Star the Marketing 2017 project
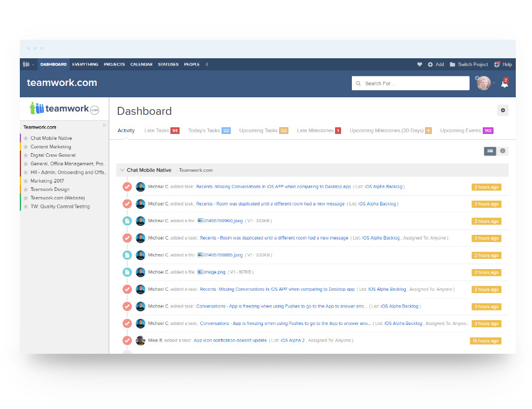 tap(26, 181)
